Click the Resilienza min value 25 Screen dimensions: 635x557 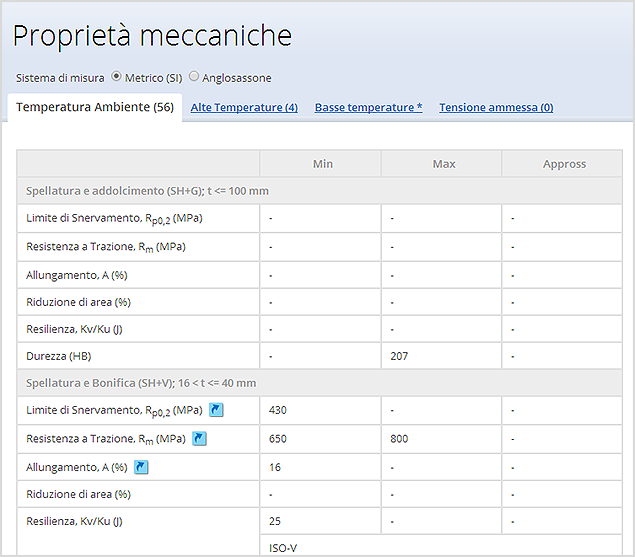point(275,521)
